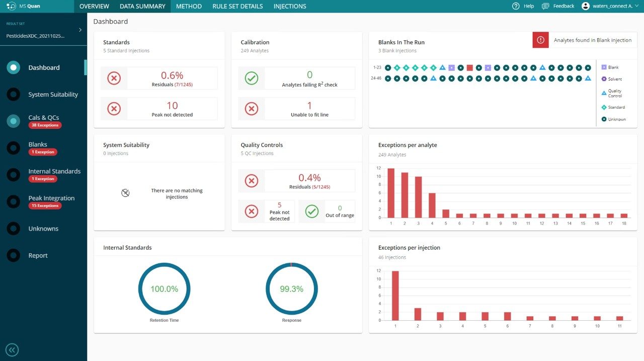
Task: Open the waters_connect account dropdown
Action: tap(609, 6)
